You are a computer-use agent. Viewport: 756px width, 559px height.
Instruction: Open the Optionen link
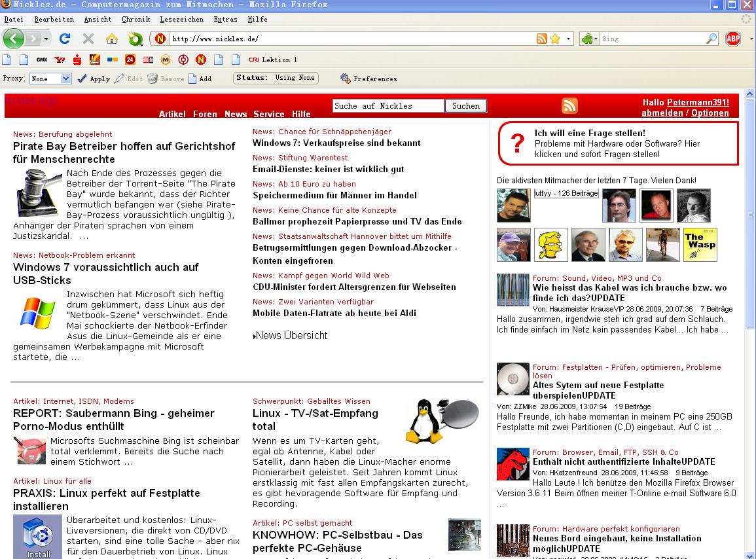(x=710, y=113)
